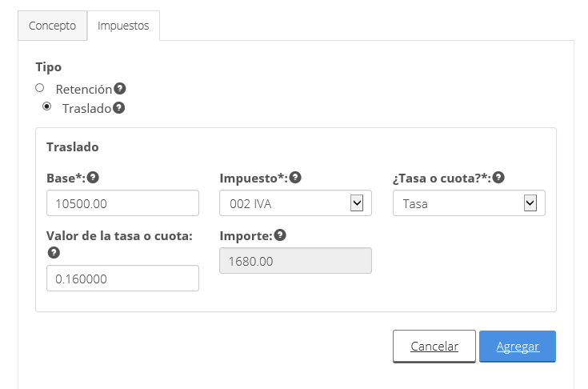Open the Impuestos tab

click(x=123, y=26)
